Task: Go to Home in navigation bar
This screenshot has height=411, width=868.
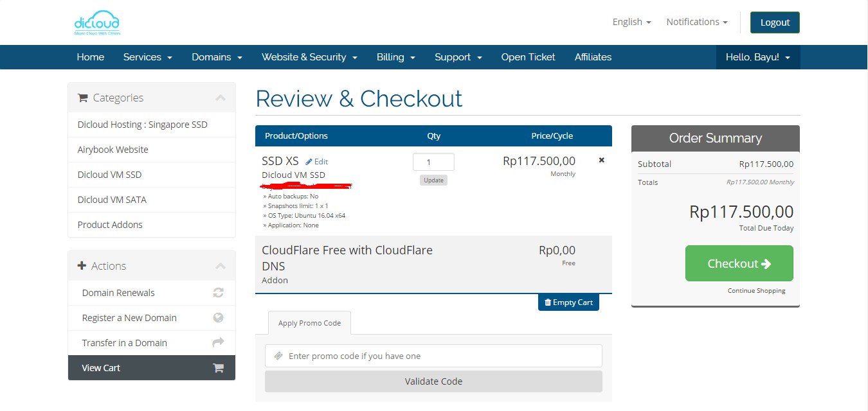Action: click(x=91, y=57)
